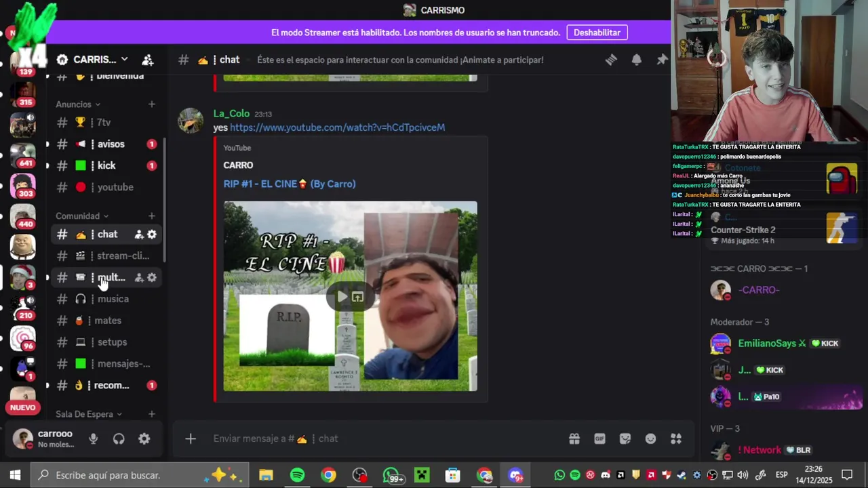868x488 pixels.
Task: Open the kick channel
Action: tap(106, 165)
